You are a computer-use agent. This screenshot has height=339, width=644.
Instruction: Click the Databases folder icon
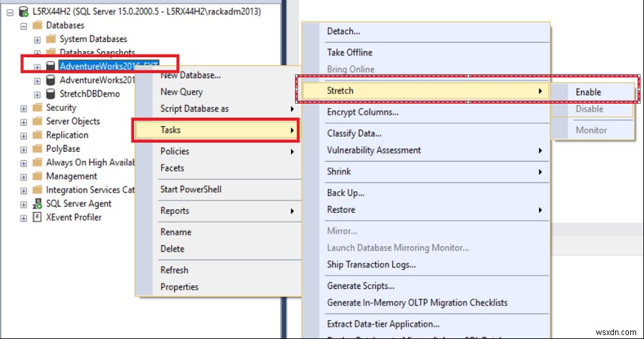pos(37,25)
